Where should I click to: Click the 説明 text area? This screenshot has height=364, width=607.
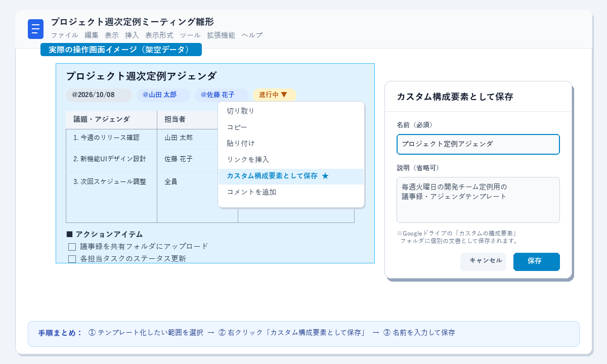point(478,200)
